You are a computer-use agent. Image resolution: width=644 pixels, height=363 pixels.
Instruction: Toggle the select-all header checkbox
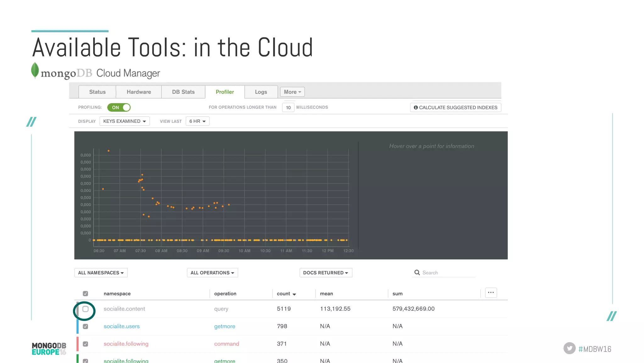point(85,293)
